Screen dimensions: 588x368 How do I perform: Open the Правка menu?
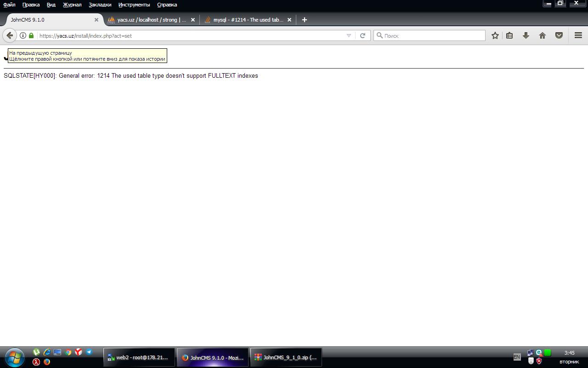31,5
